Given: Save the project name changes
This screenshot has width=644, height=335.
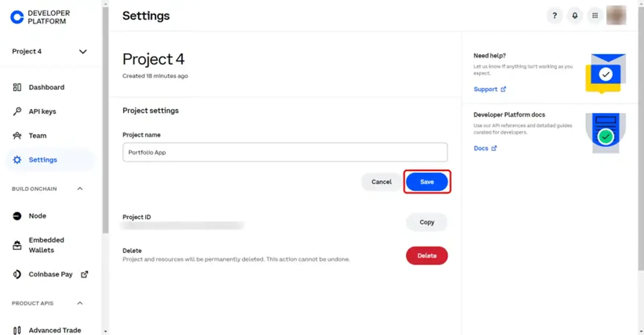Looking at the screenshot, I should coord(427,182).
